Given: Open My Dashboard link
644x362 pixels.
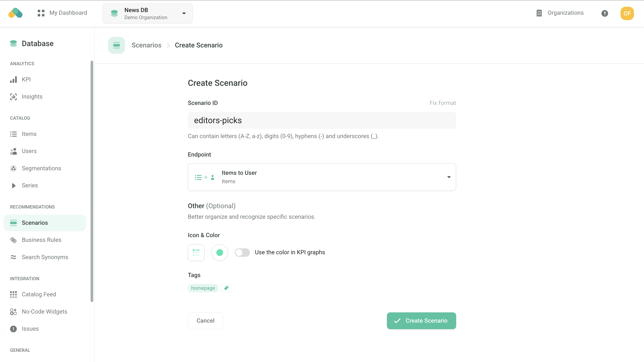Looking at the screenshot, I should (x=68, y=13).
